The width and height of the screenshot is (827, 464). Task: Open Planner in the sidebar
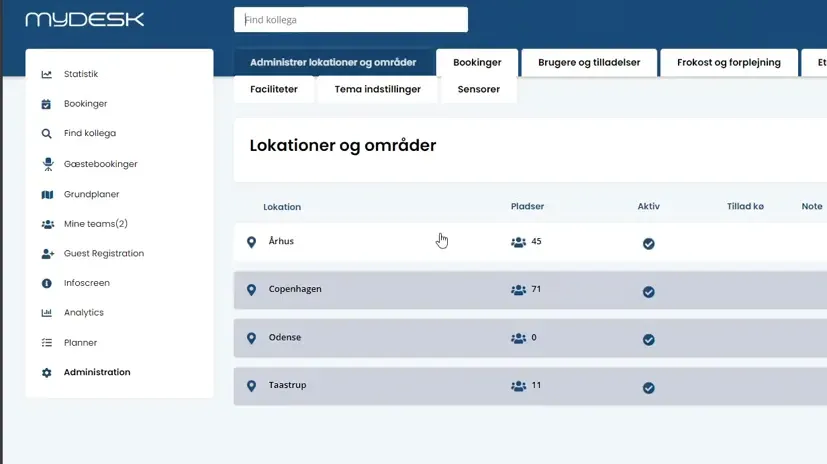coord(80,342)
